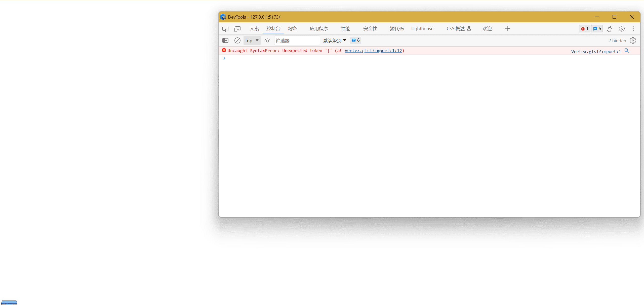The height and width of the screenshot is (305, 644).
Task: Click Vertex.glsl?import:1 error link
Action: 595,51
